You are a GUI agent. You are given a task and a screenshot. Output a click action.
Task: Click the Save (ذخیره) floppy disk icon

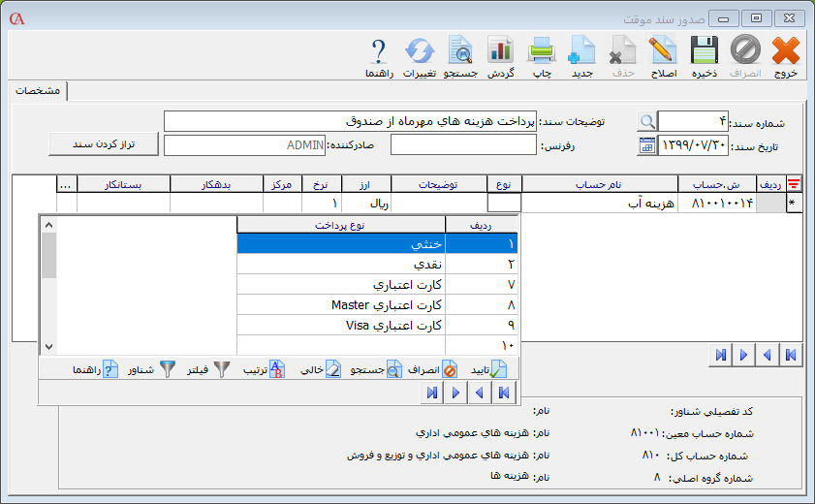coord(705,50)
